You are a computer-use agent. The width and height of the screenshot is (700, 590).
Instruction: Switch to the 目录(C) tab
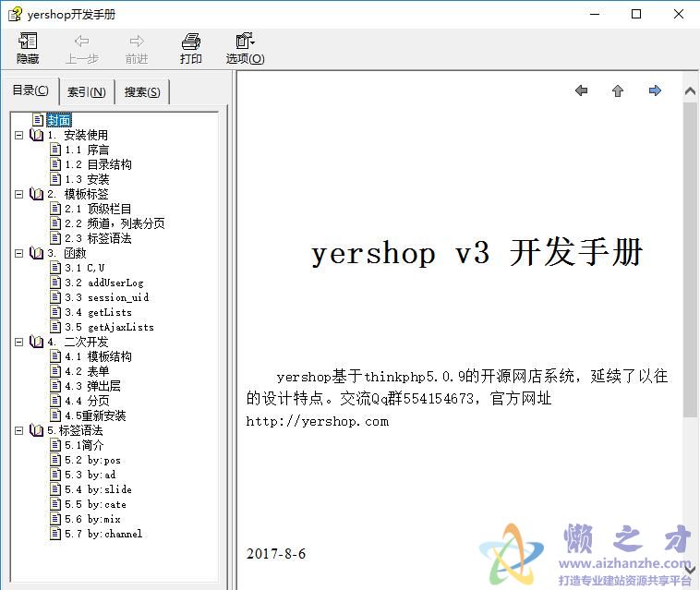click(30, 90)
